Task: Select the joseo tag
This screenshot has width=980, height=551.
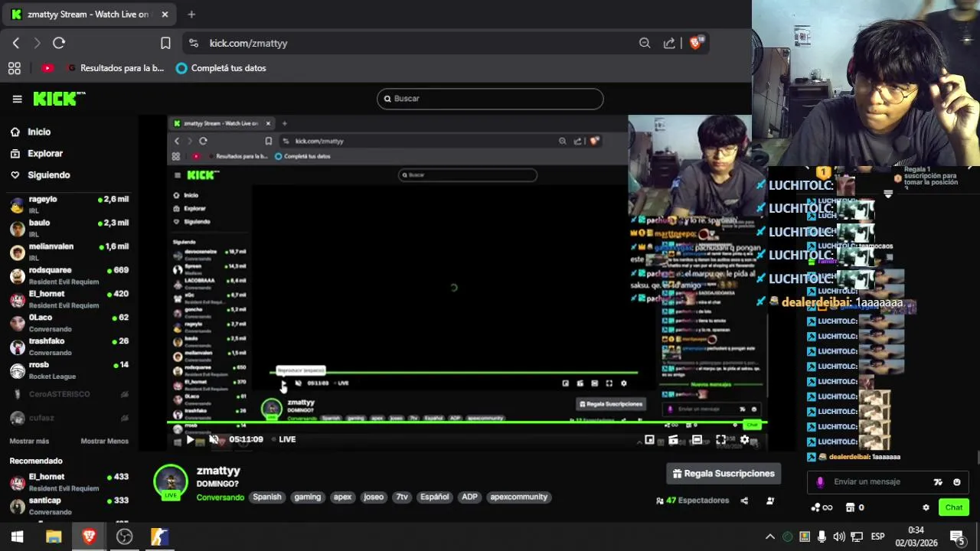Action: click(x=374, y=497)
